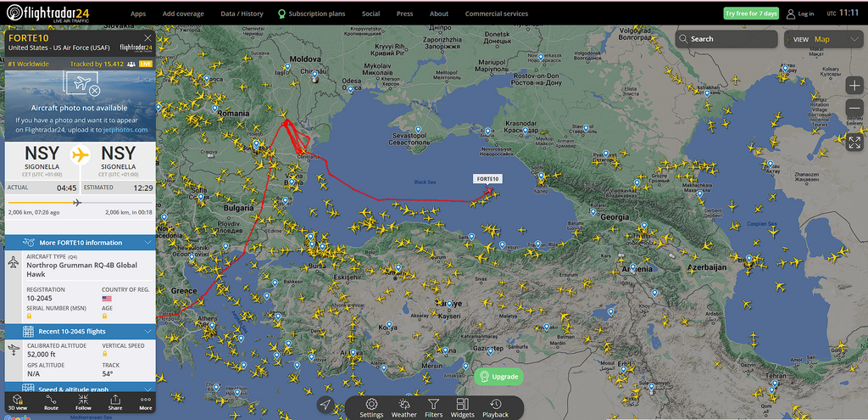The image size is (868, 420).
Task: Click the serial number lock icon
Action: [x=30, y=316]
